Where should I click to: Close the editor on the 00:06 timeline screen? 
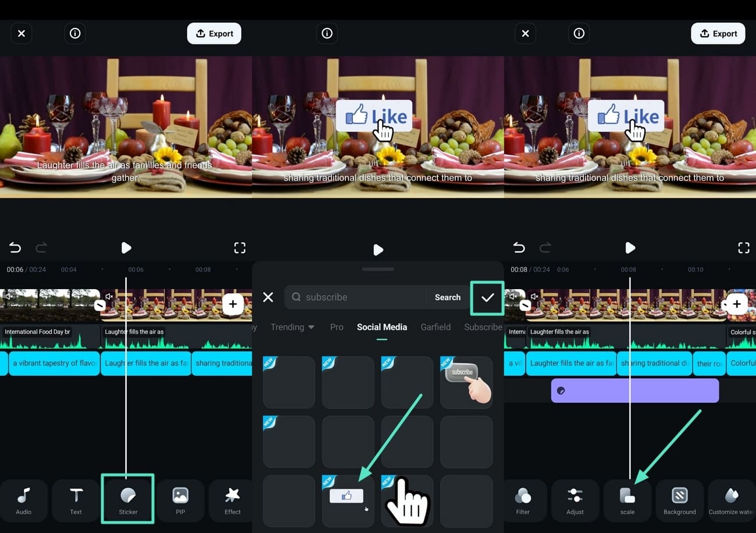click(22, 34)
